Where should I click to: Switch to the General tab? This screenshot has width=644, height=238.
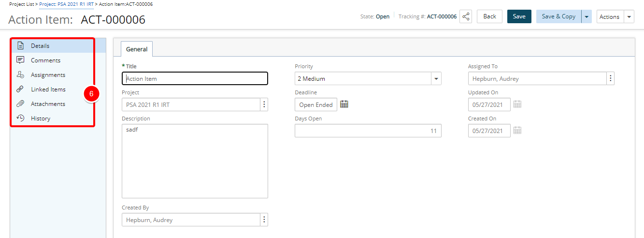point(137,49)
